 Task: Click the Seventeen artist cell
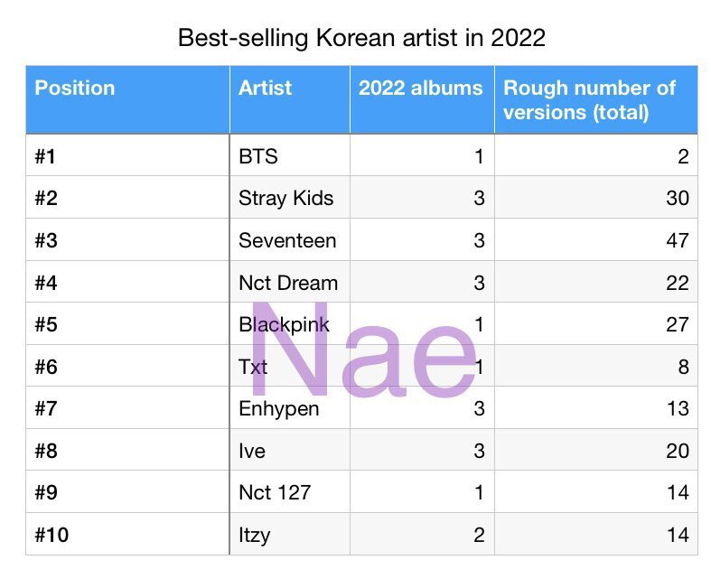290,240
